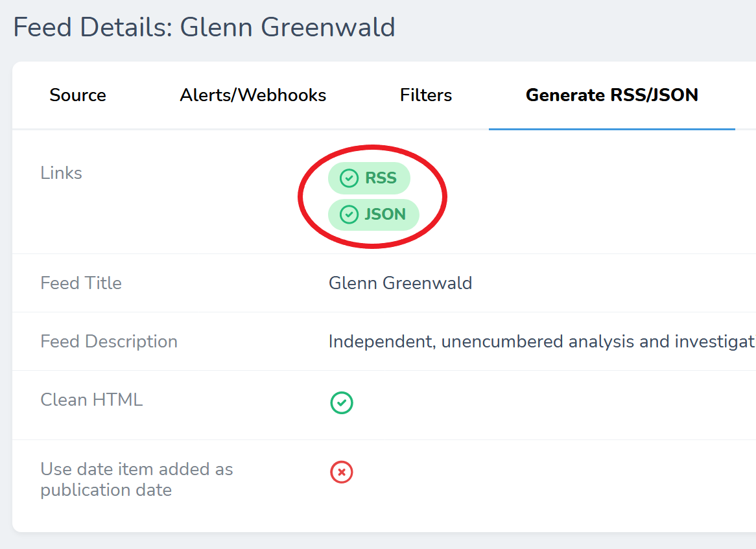The width and height of the screenshot is (756, 549).
Task: Click the Clean HTML label
Action: 91,399
